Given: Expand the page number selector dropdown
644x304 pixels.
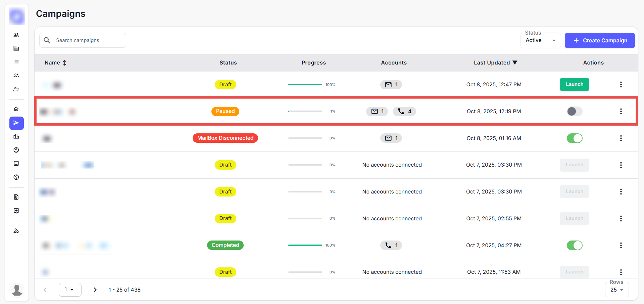Looking at the screenshot, I should pyautogui.click(x=70, y=290).
